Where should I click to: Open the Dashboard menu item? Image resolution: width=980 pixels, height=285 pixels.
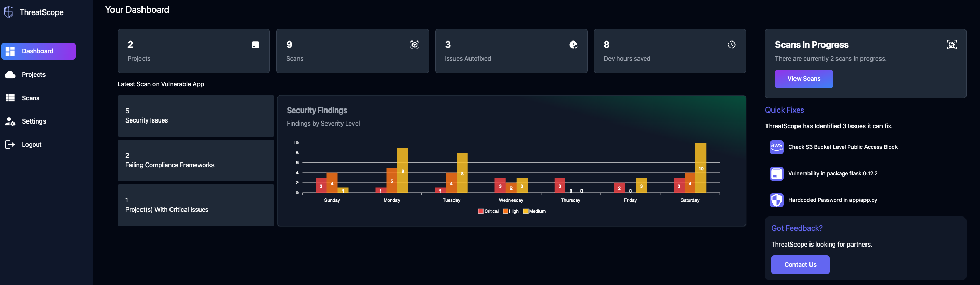(x=38, y=51)
